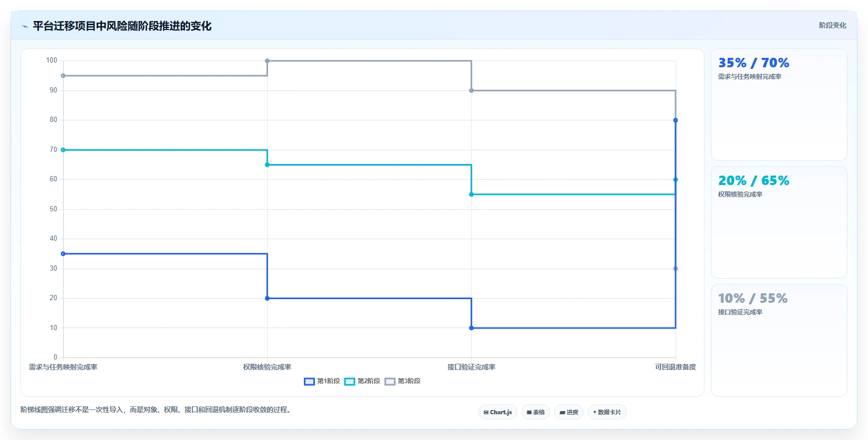Screen dimensions: 868x440
Task: Click the x-axis label 可回退准备度
Action: pyautogui.click(x=676, y=367)
